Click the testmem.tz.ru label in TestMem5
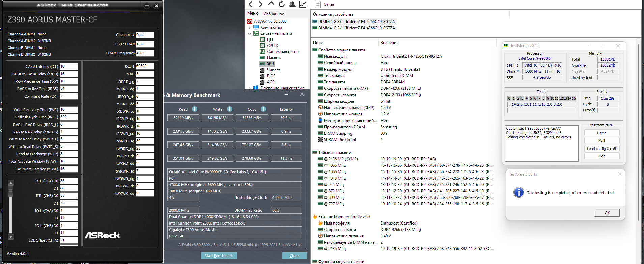 pos(601,125)
